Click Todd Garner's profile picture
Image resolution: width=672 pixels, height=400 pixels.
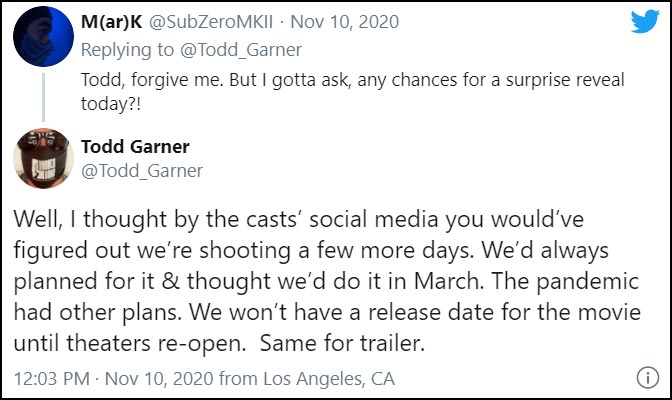44,158
